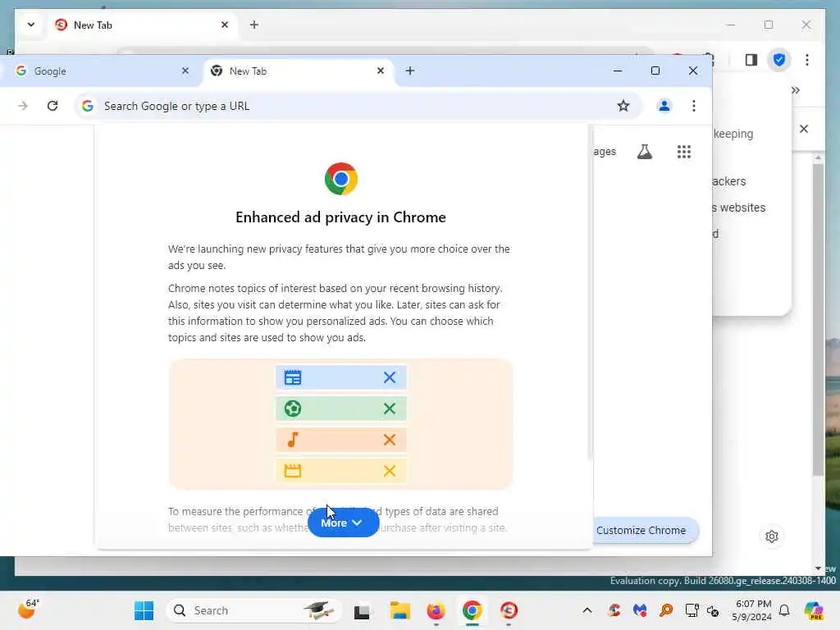The width and height of the screenshot is (840, 630).
Task: Open three-dot menu in background window
Action: pyautogui.click(x=807, y=59)
